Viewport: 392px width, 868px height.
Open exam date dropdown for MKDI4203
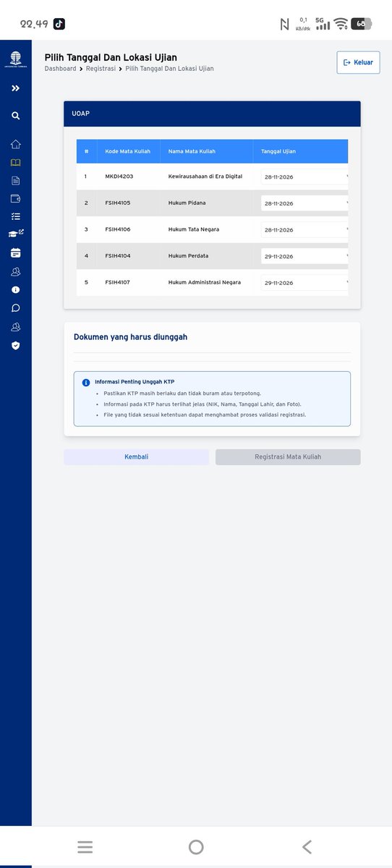(x=304, y=176)
